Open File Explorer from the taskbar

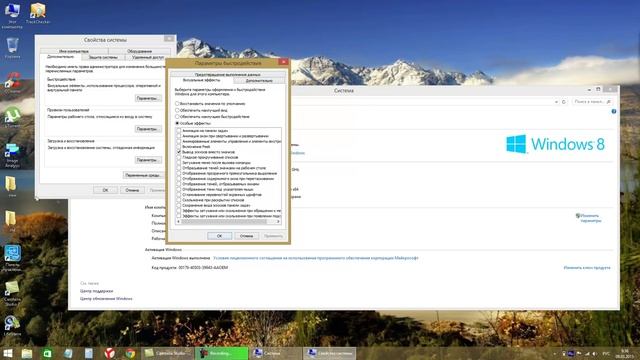pos(27,353)
